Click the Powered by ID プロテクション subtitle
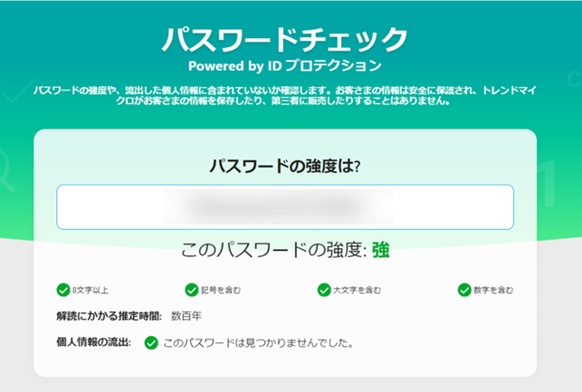 [285, 66]
